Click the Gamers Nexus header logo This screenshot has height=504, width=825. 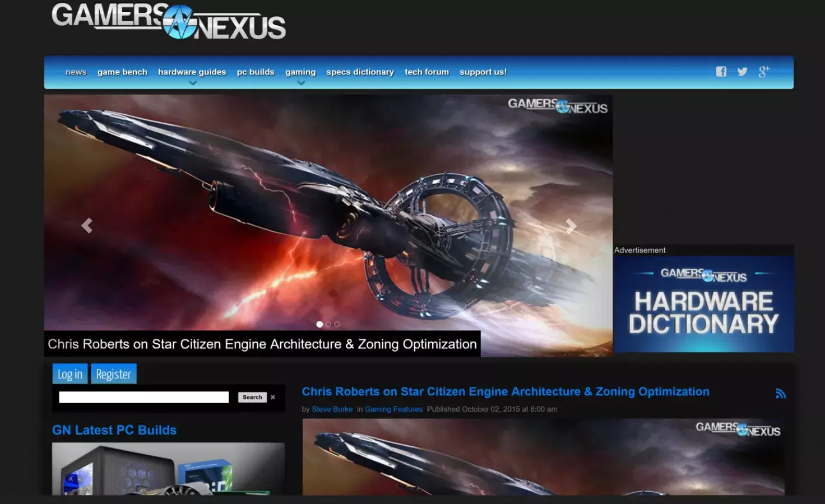coord(169,21)
